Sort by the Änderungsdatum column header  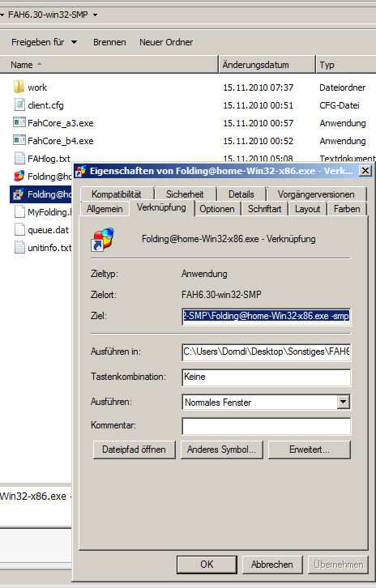(267, 65)
